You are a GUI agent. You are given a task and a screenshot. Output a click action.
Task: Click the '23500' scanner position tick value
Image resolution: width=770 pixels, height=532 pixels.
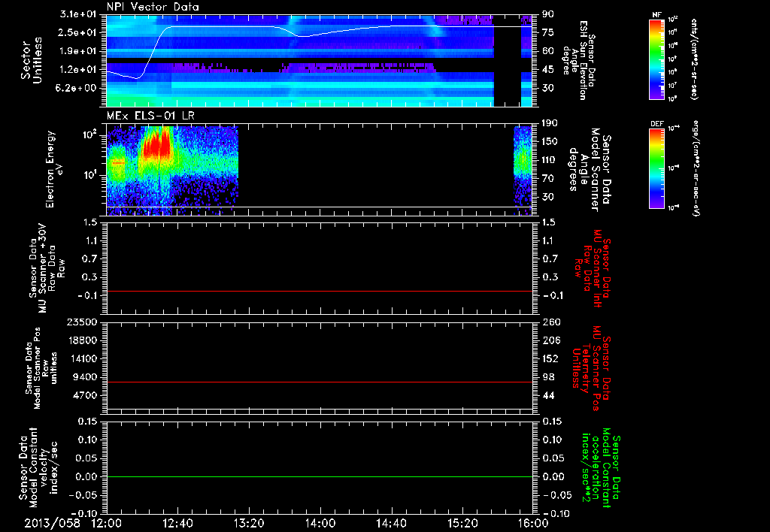click(x=82, y=322)
